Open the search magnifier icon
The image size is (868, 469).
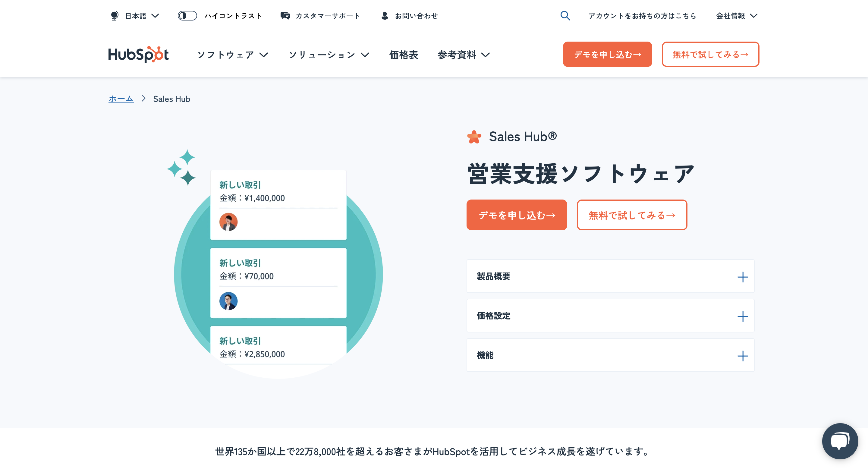tap(565, 15)
